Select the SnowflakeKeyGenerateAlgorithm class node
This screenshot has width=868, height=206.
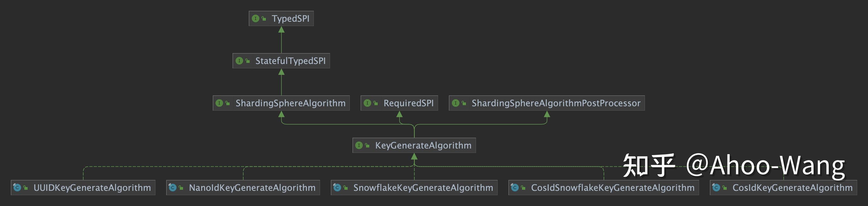click(423, 188)
